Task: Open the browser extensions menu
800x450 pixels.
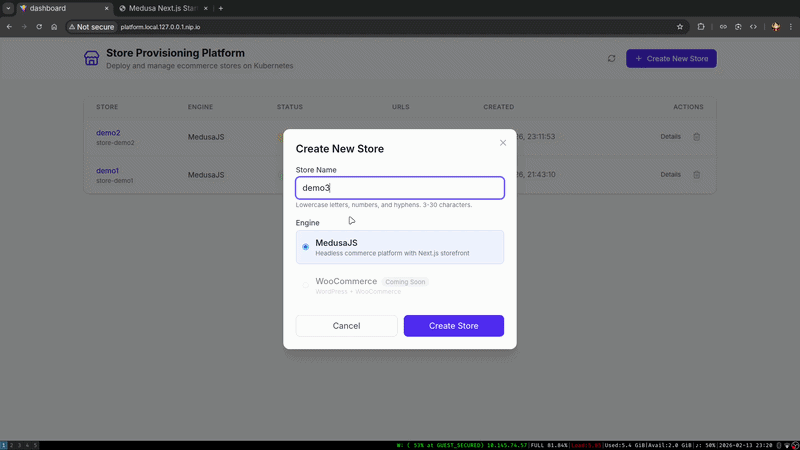Action: [x=701, y=27]
